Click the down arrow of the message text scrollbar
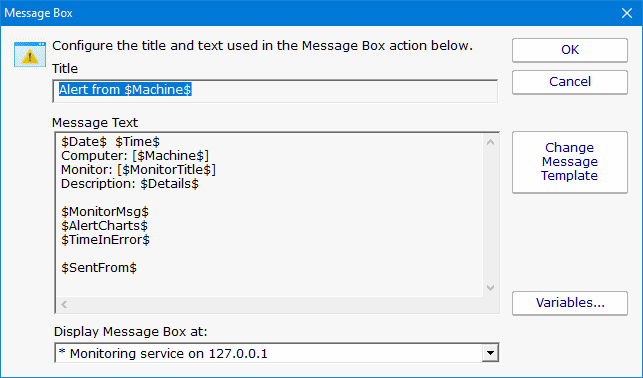This screenshot has height=378, width=643. click(x=490, y=288)
